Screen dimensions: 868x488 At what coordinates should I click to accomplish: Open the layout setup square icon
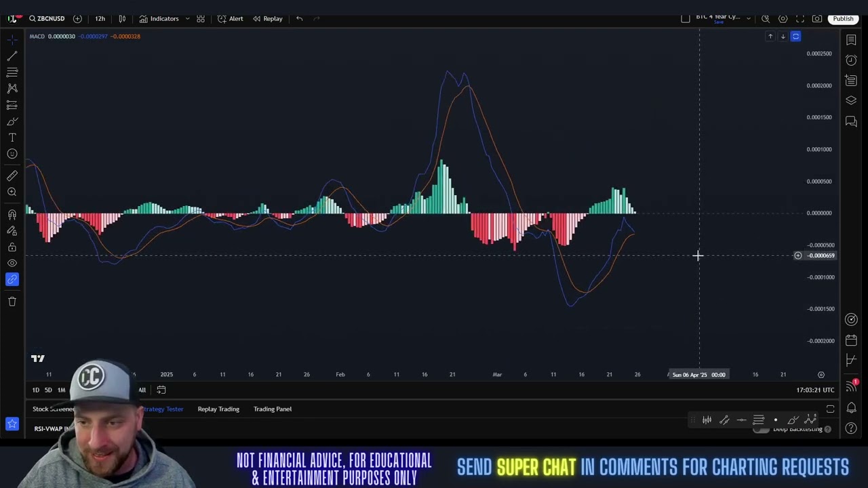pyautogui.click(x=686, y=18)
